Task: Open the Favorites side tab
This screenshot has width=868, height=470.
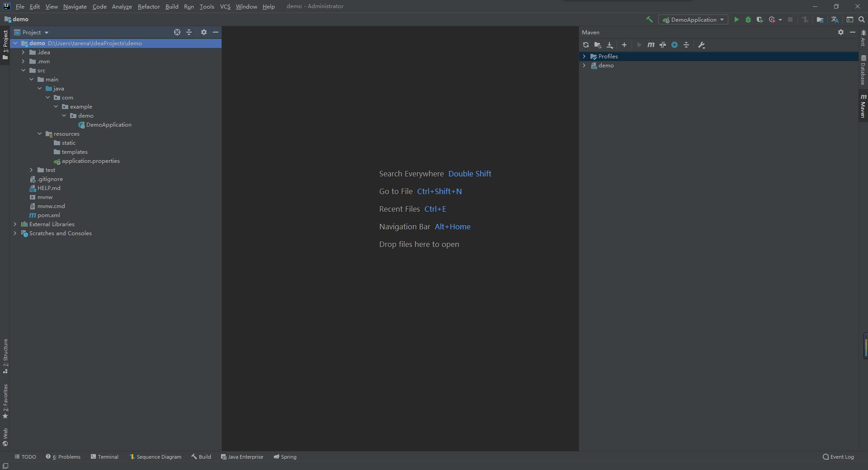Action: click(5, 401)
